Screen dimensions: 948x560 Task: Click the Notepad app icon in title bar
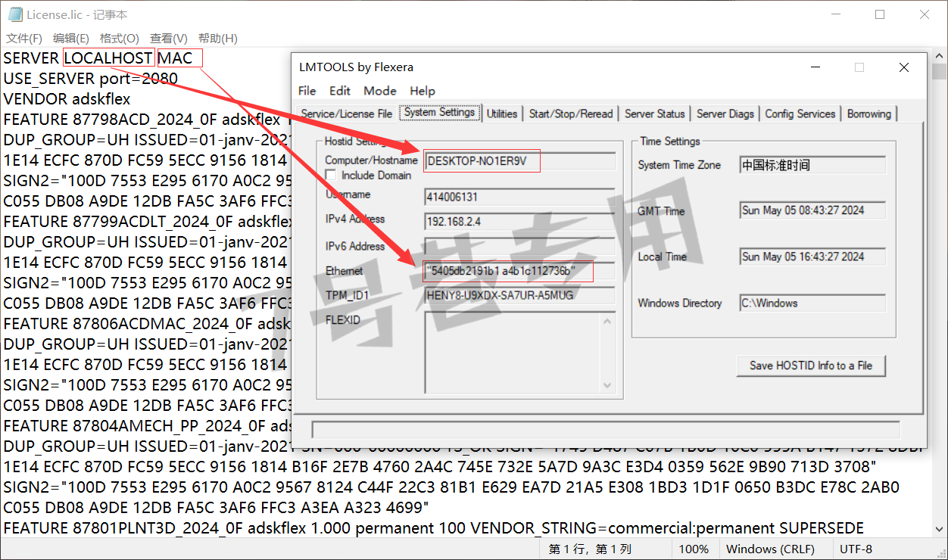pyautogui.click(x=15, y=14)
